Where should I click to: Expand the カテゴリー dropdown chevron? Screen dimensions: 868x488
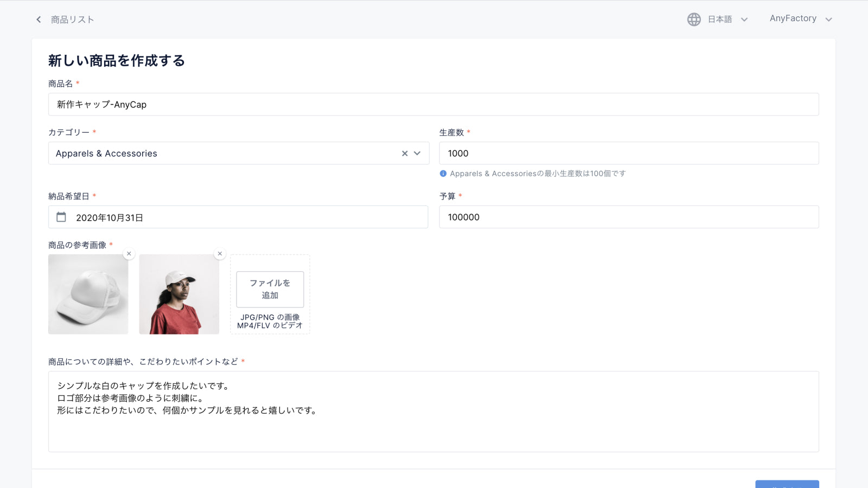(417, 153)
